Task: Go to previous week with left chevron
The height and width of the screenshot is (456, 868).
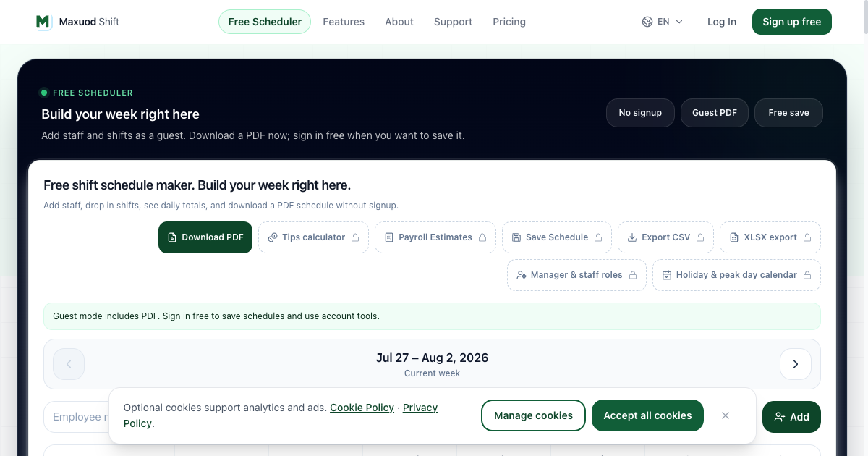Action: pos(69,364)
